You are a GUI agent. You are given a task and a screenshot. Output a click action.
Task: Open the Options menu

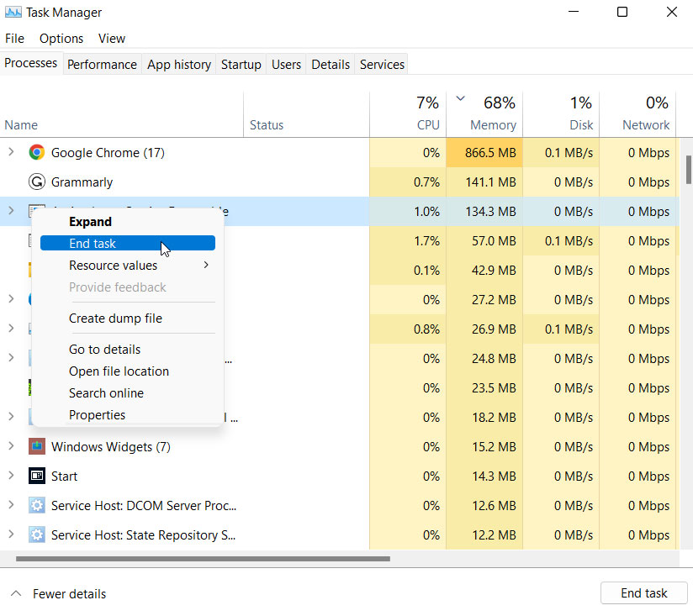pyautogui.click(x=61, y=39)
